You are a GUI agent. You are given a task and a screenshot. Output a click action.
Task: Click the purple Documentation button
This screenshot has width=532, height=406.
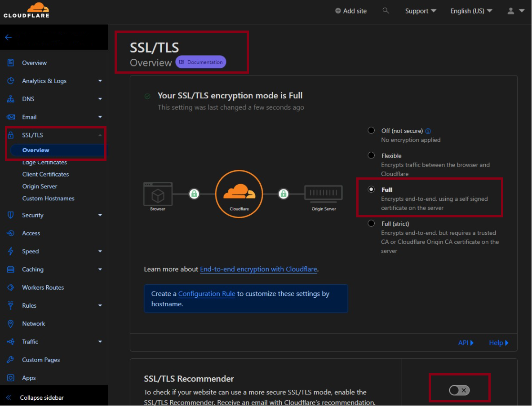click(x=201, y=62)
